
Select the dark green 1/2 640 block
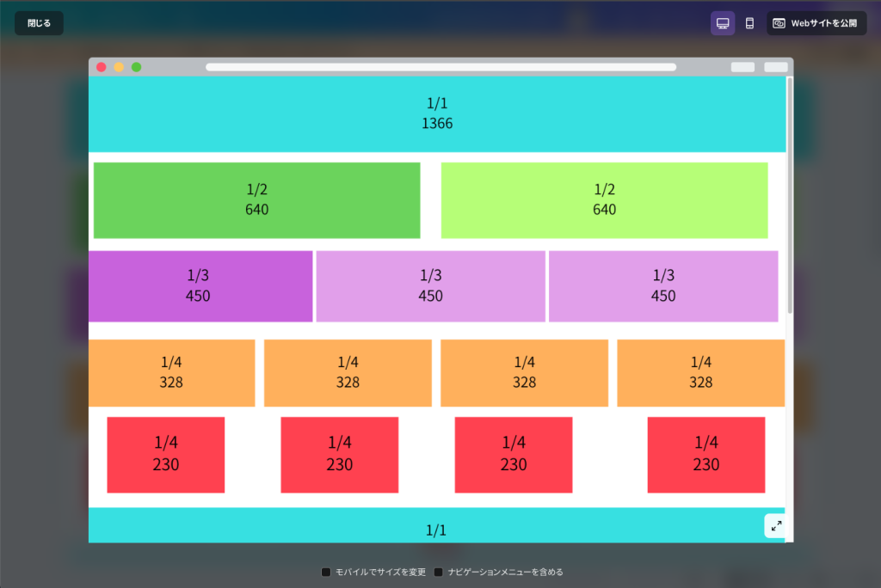256,199
